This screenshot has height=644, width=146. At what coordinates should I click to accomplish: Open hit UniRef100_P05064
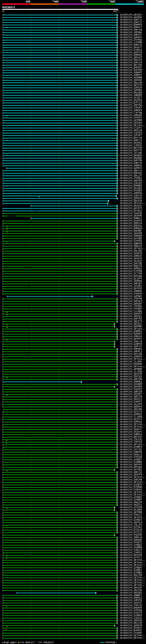pyautogui.click(x=131, y=610)
